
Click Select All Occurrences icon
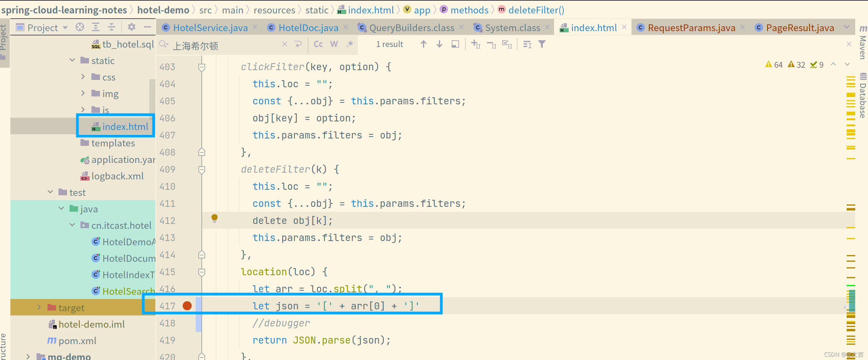coord(507,44)
